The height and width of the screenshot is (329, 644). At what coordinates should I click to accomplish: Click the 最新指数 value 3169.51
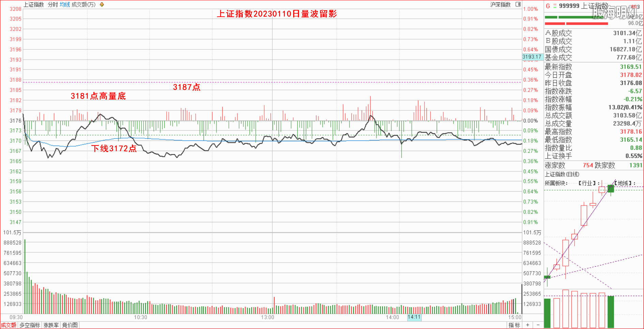click(x=631, y=67)
